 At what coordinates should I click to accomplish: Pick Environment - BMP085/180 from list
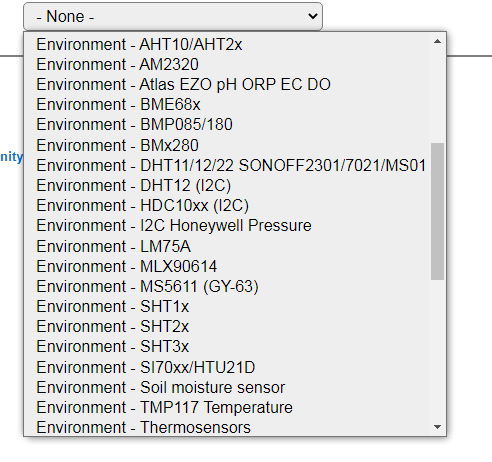[226, 125]
